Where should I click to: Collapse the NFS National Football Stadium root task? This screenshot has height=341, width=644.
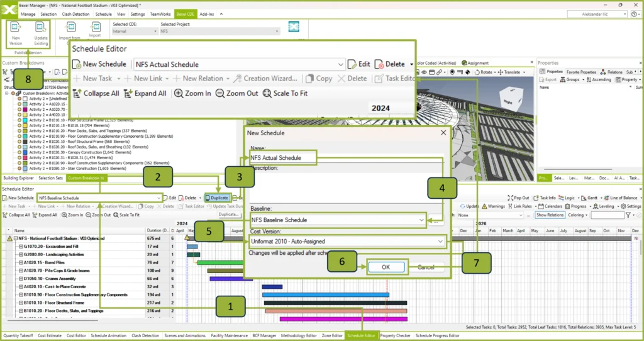(15, 238)
